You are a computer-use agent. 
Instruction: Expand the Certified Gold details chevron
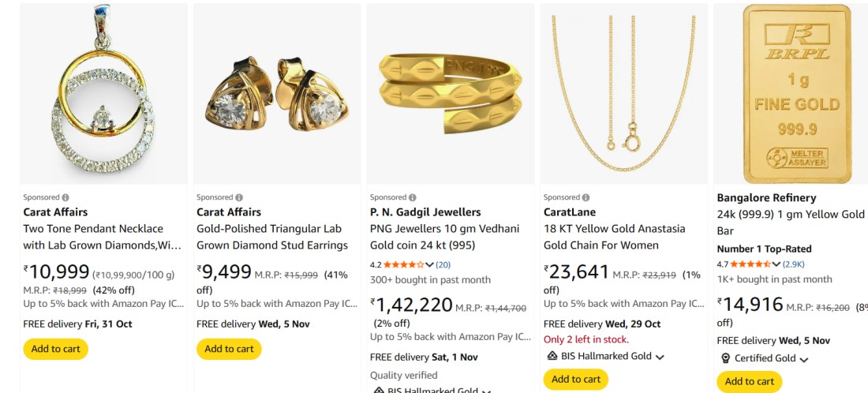804,359
